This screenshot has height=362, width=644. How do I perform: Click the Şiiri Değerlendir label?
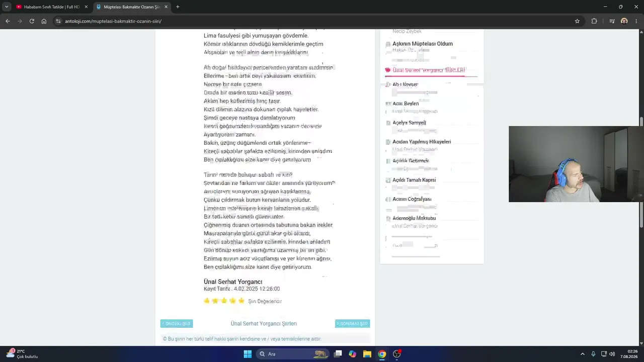point(265,301)
